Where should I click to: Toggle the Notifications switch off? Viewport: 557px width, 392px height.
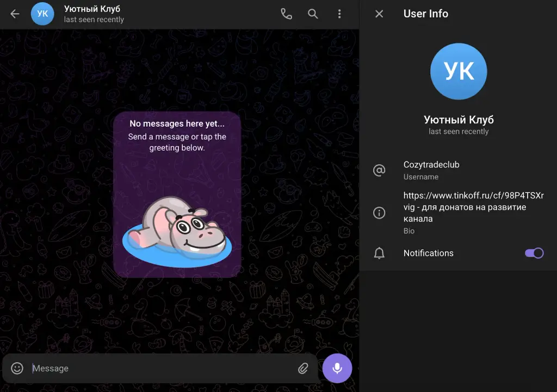534,253
